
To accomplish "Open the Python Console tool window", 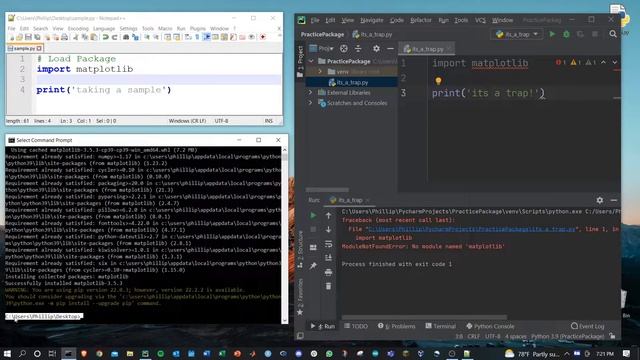I will point(490,326).
